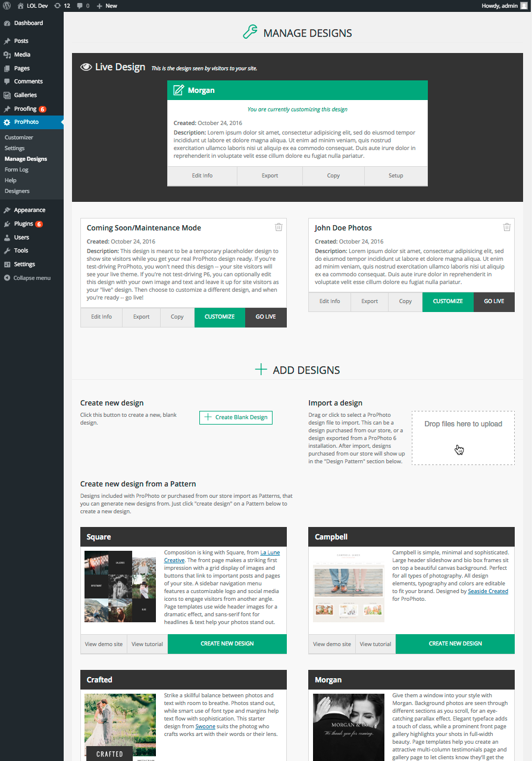
Task: Click the ProPhoto gear icon in the sidebar
Action: click(x=7, y=122)
